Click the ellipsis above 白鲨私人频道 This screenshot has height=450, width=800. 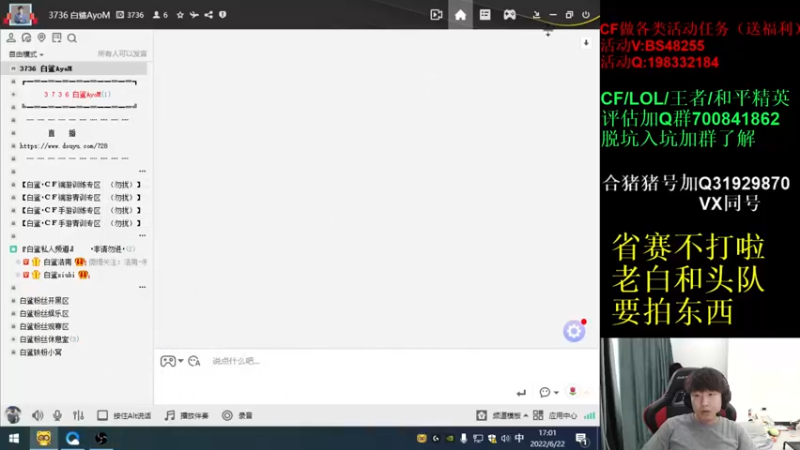(142, 236)
